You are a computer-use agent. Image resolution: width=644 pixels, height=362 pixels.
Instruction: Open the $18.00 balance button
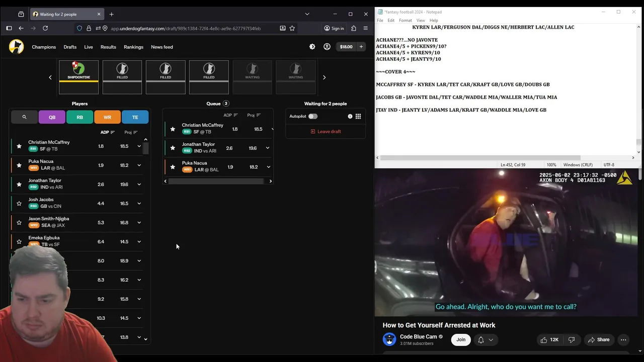tap(346, 47)
